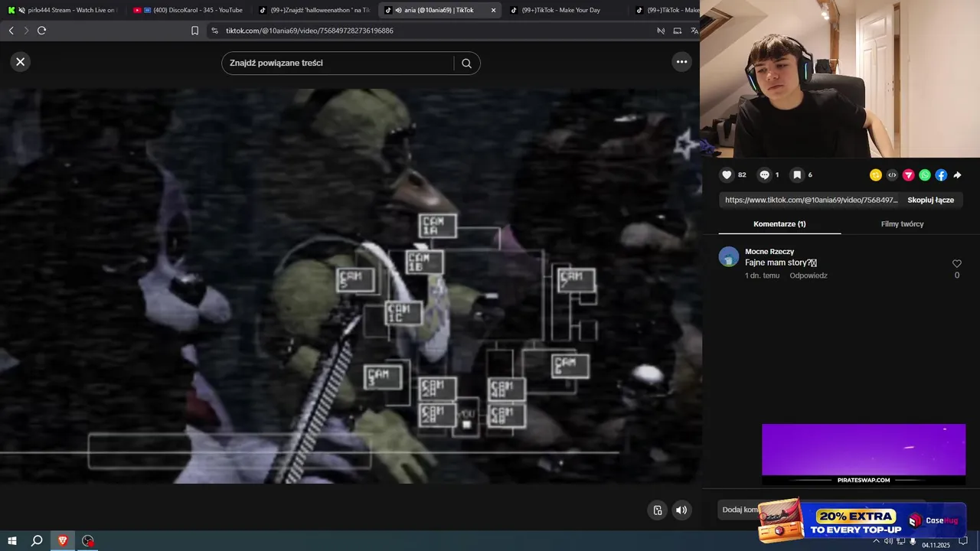Click the video playback area

pyautogui.click(x=351, y=285)
